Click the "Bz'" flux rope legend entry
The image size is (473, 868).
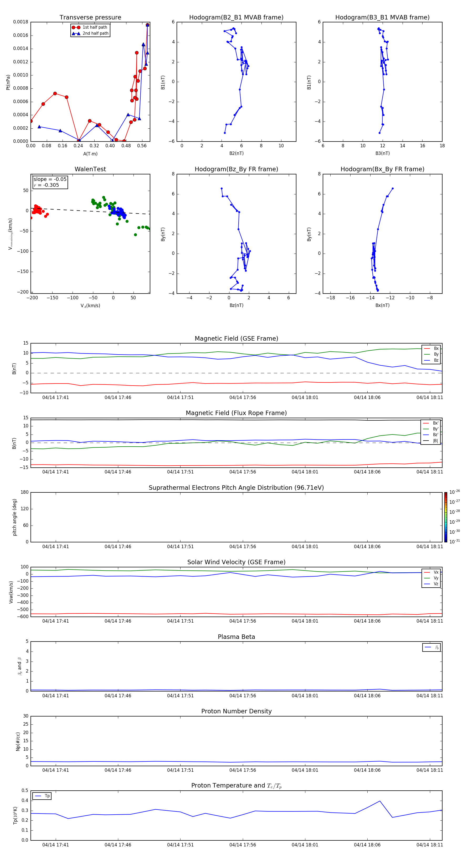431,435
